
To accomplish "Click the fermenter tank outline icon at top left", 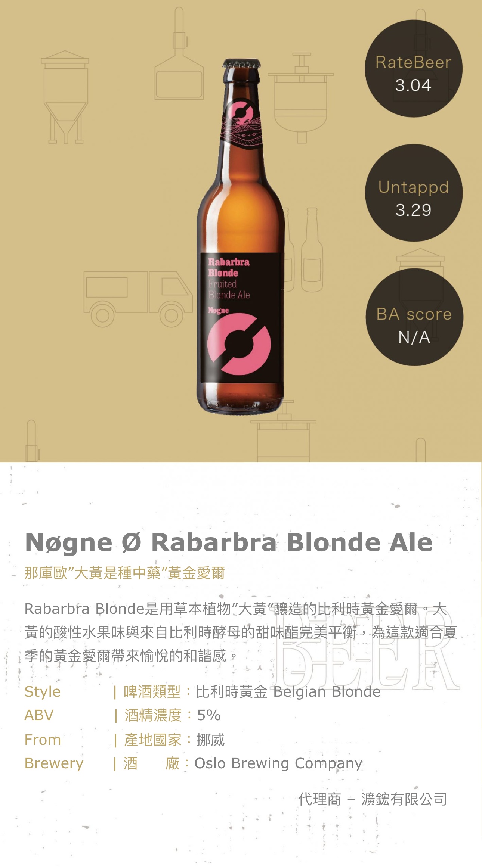I will [x=65, y=97].
